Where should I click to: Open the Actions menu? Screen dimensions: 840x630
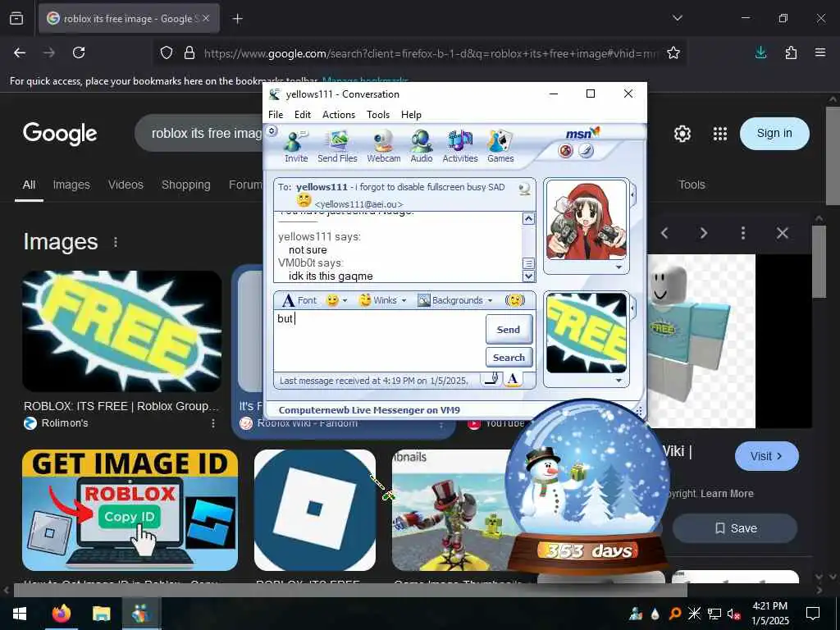coord(339,115)
